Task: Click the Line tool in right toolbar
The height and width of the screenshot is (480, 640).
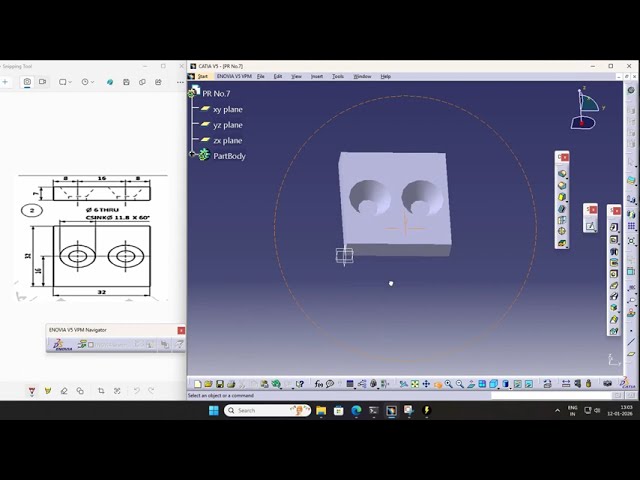Action: 631,342
